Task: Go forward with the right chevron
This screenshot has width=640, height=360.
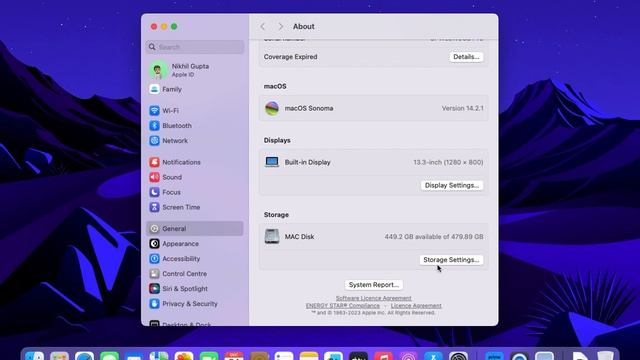Action: [280, 27]
